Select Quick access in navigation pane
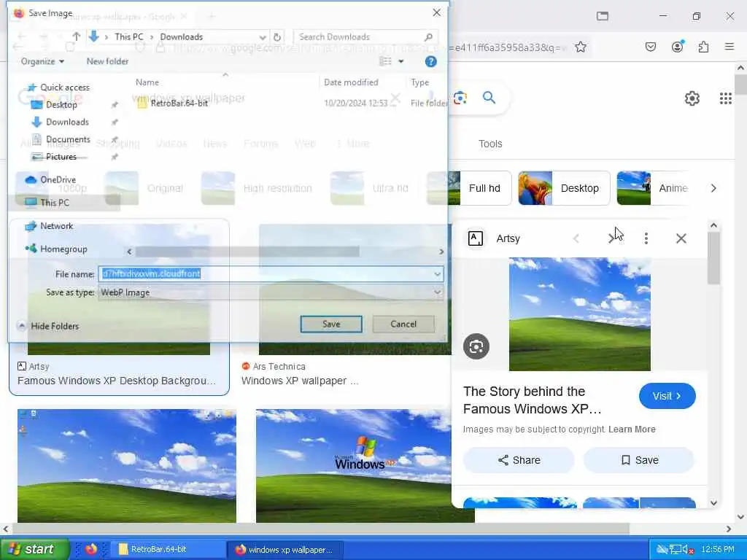747x560 pixels. click(x=65, y=87)
